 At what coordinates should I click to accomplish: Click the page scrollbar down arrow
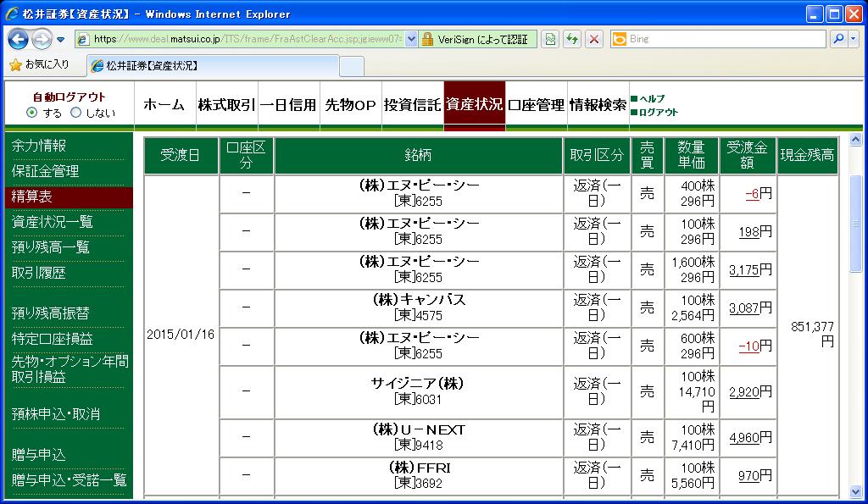click(x=856, y=491)
